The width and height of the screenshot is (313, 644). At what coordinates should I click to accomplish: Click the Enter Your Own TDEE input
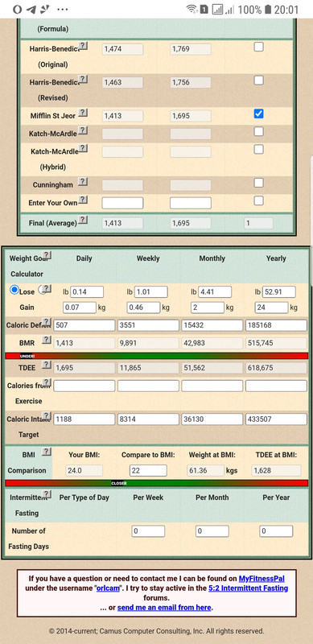point(191,203)
